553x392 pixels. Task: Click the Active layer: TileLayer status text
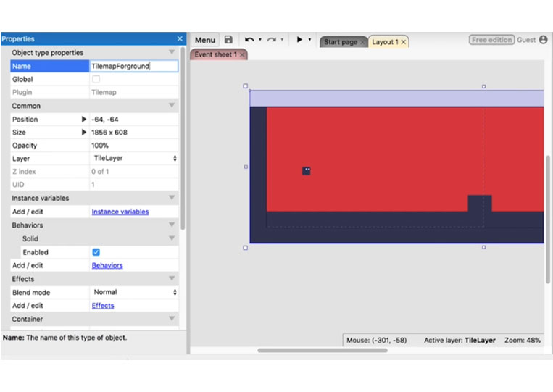460,340
